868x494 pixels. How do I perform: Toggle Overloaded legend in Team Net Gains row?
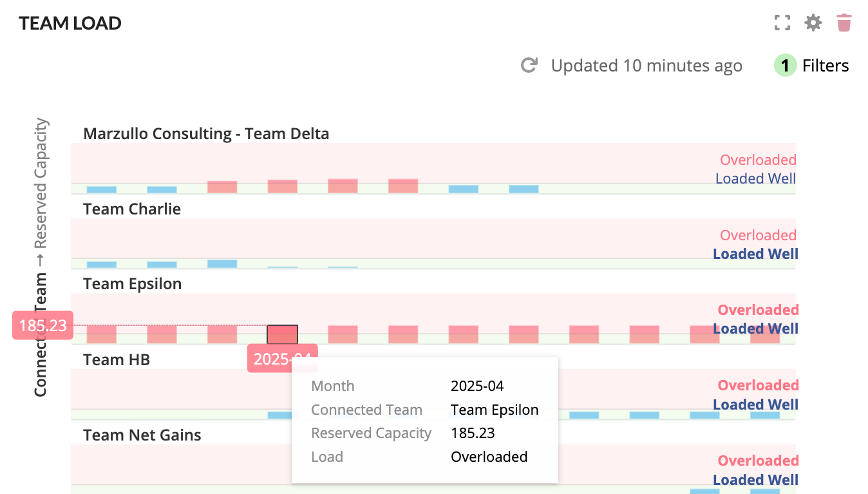[758, 461]
